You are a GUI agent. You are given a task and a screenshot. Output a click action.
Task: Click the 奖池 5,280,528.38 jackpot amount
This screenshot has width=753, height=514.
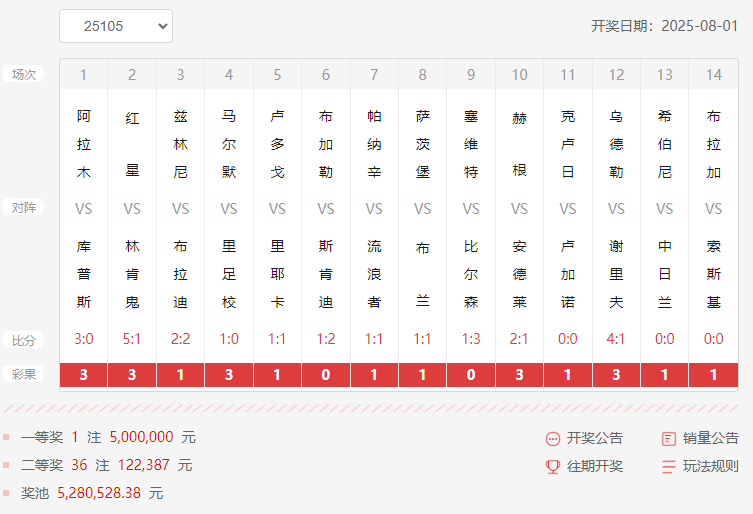(99, 493)
